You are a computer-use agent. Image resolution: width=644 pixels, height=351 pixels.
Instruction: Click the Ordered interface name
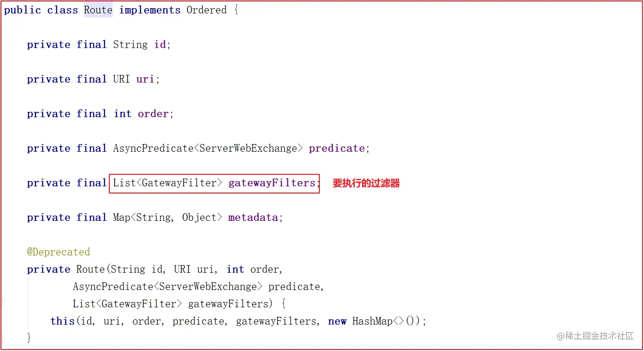click(206, 10)
